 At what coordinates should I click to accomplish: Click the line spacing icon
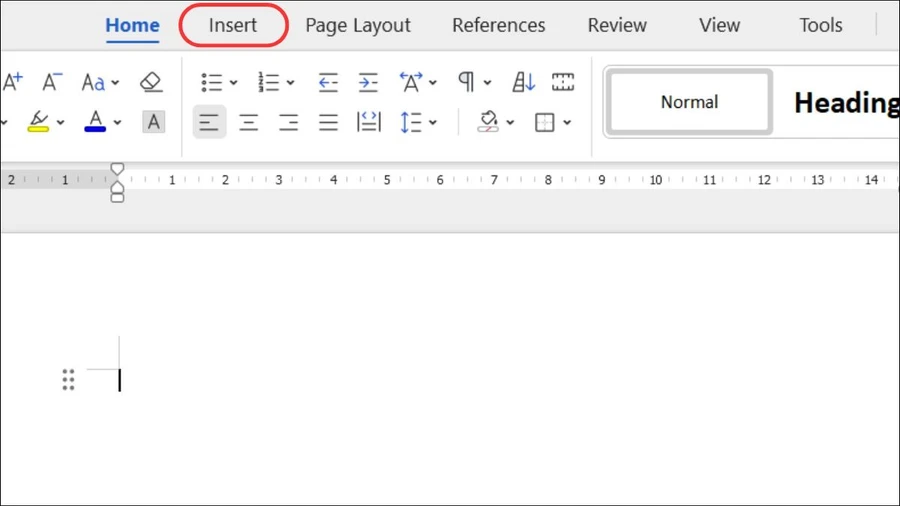[411, 122]
